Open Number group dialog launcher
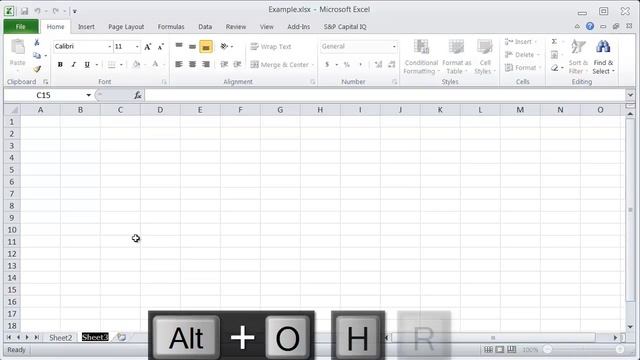The image size is (640, 360). coord(394,82)
